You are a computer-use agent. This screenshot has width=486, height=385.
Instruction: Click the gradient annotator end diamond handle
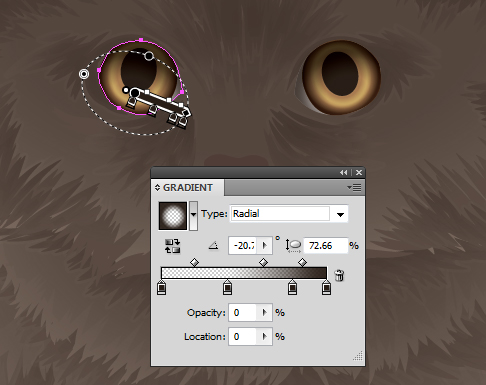(x=187, y=112)
